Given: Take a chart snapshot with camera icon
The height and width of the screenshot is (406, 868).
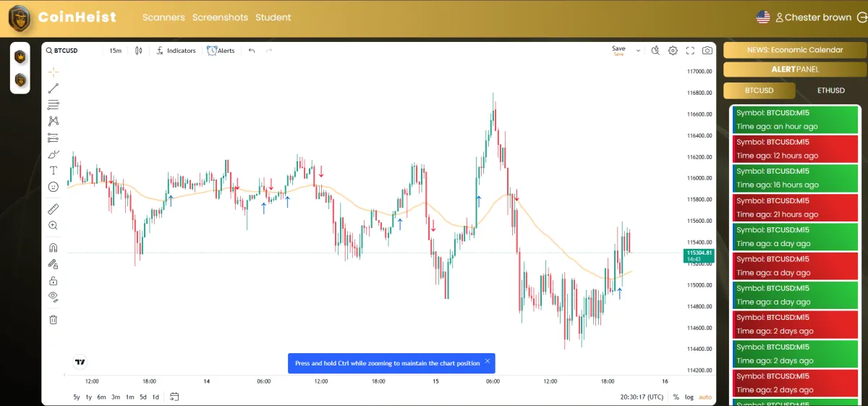Looking at the screenshot, I should (x=707, y=51).
